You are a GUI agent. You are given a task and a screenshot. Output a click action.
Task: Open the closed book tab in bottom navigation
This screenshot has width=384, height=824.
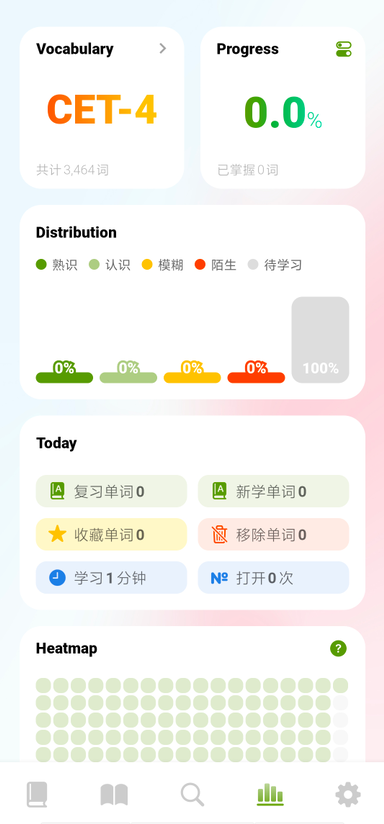click(37, 795)
